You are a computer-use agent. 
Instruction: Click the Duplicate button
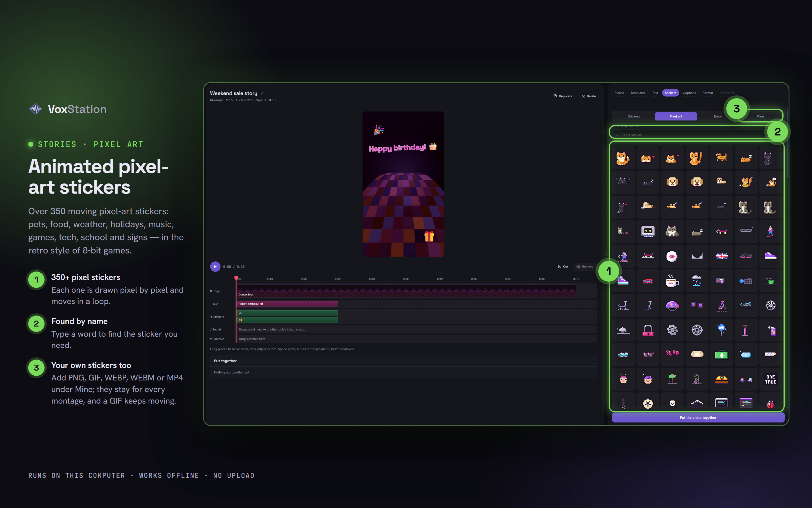pyautogui.click(x=563, y=96)
